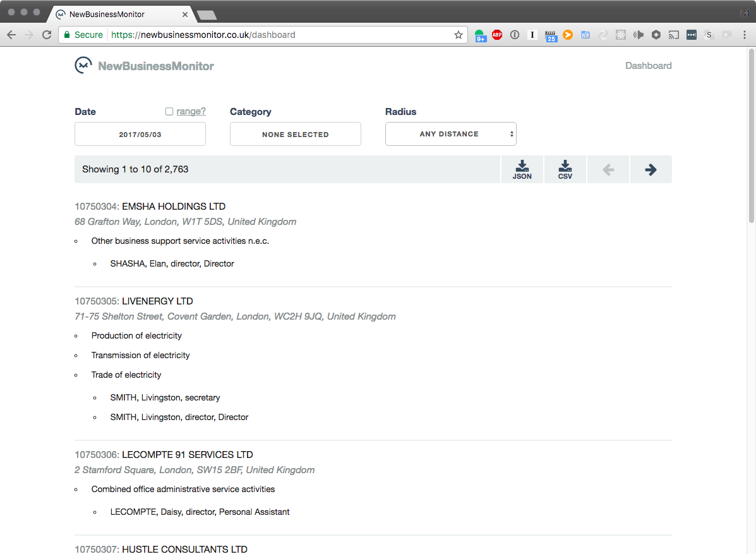The image size is (756, 554).
Task: Click the Dashboard link
Action: coord(648,65)
